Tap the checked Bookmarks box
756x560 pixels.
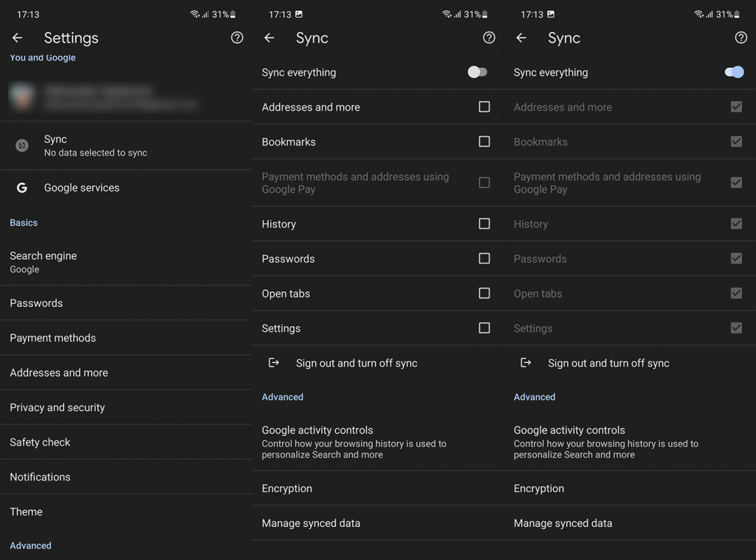click(736, 141)
